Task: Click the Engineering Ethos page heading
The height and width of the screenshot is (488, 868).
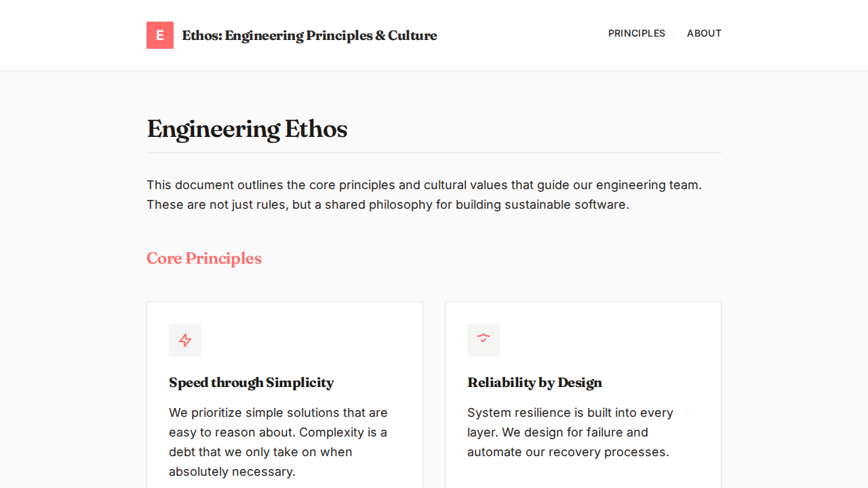Action: click(247, 129)
